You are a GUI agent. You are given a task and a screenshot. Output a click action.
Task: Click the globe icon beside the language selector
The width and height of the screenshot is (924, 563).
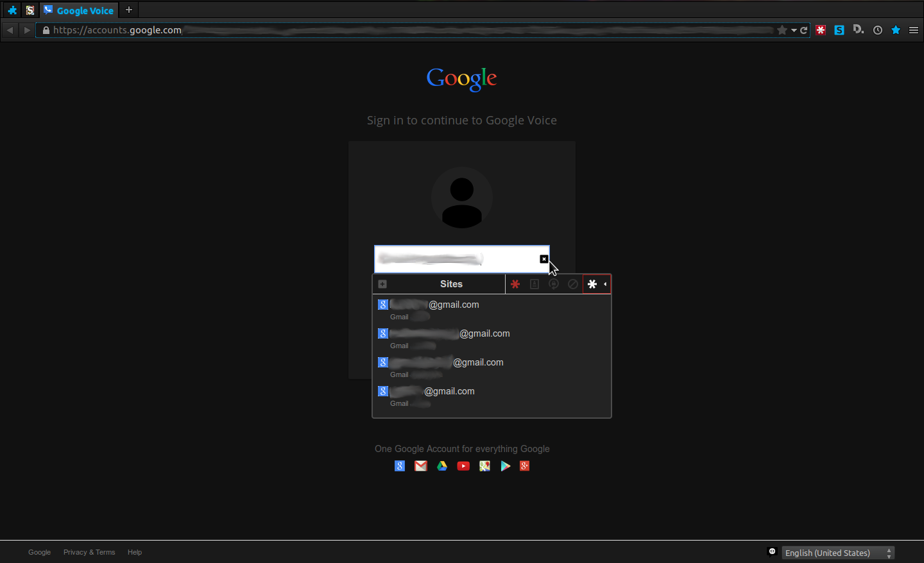click(x=773, y=551)
